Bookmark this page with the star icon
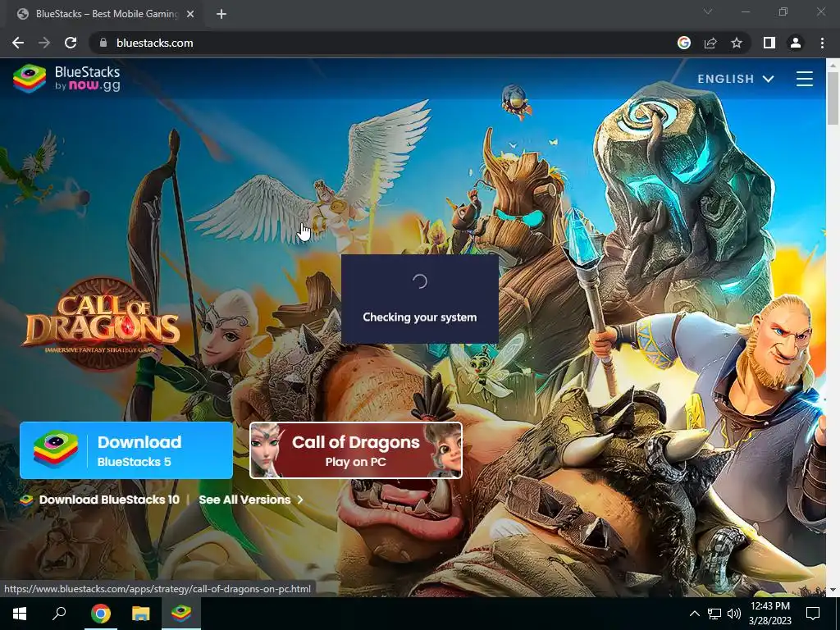This screenshot has width=840, height=630. click(x=737, y=43)
